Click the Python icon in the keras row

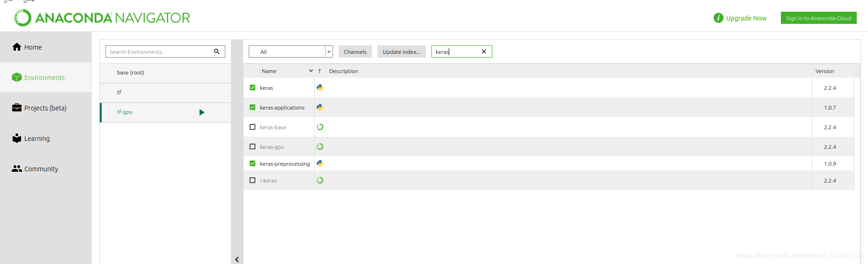(320, 88)
